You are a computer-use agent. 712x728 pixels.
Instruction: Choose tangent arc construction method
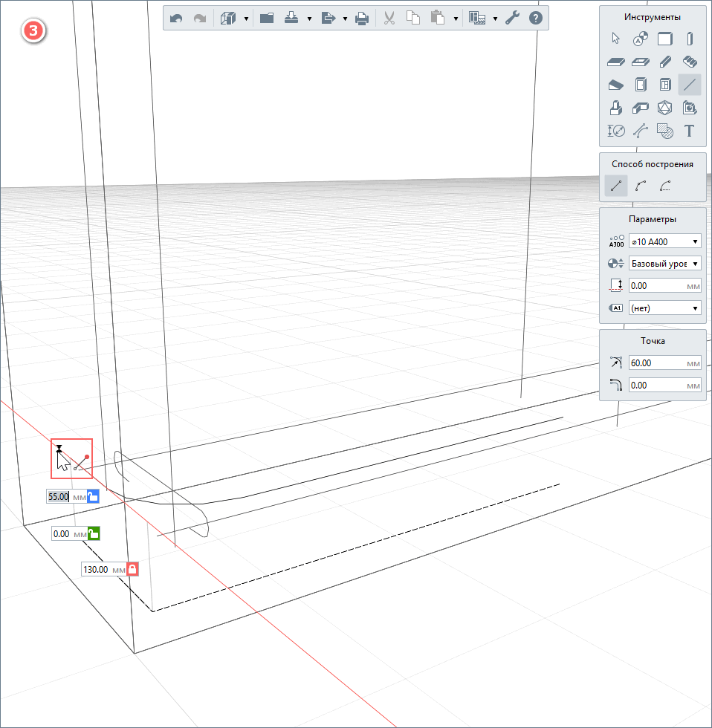coord(665,186)
